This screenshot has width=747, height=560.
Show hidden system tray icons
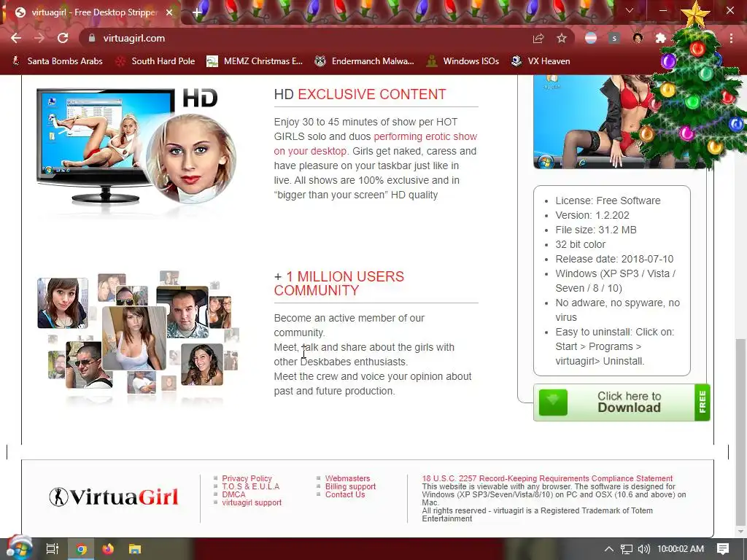click(609, 549)
